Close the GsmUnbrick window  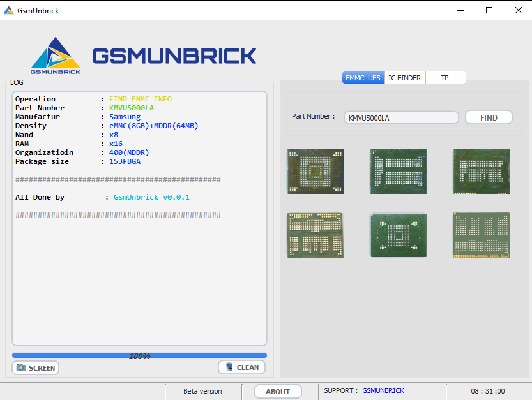point(519,10)
